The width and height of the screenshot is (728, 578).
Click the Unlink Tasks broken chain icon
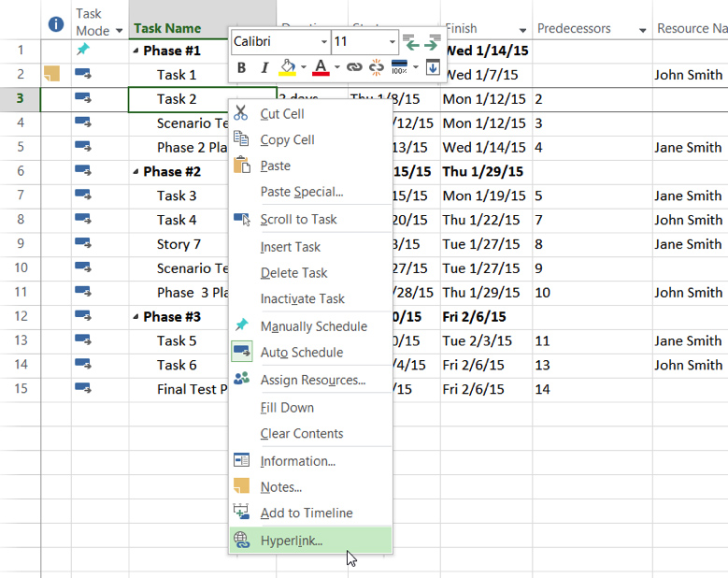point(377,67)
